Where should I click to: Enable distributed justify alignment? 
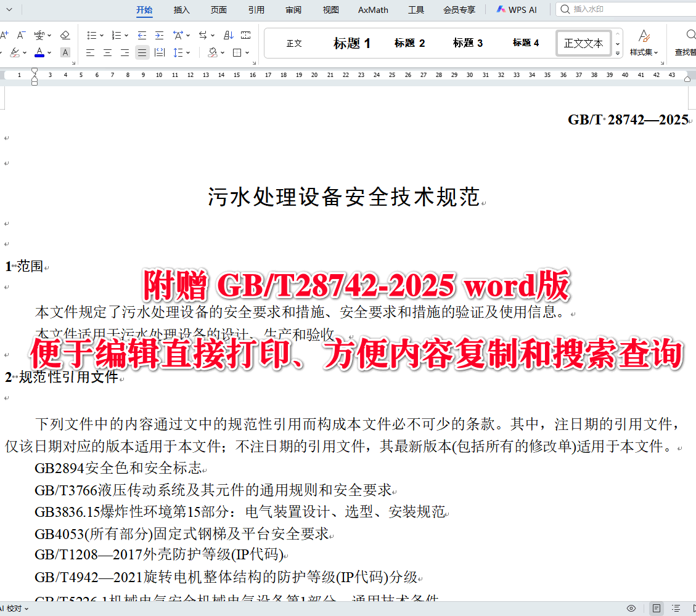(x=159, y=52)
